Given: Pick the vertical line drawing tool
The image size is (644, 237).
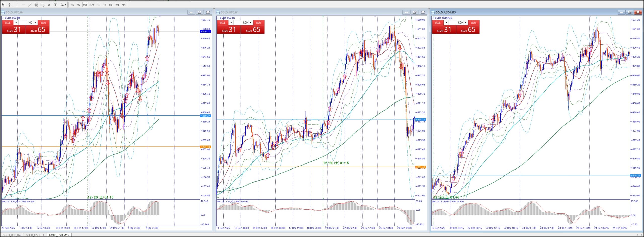Looking at the screenshot, I should [17, 5].
